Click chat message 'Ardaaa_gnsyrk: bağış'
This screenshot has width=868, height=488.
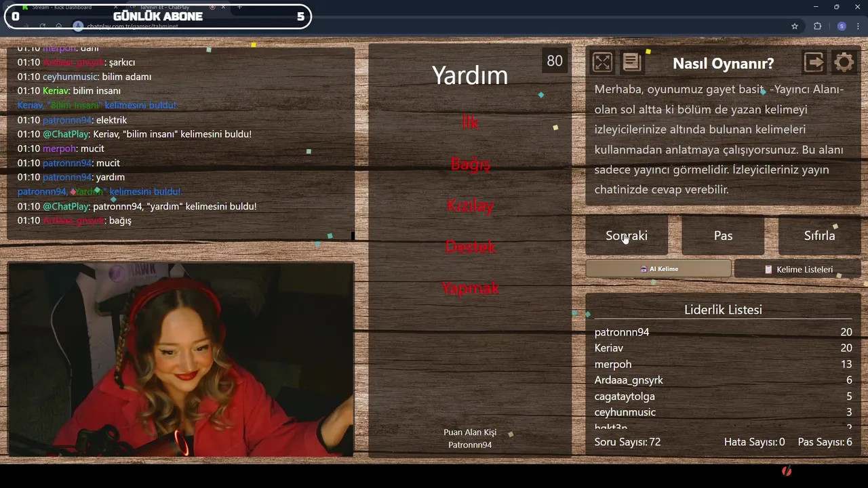74,220
